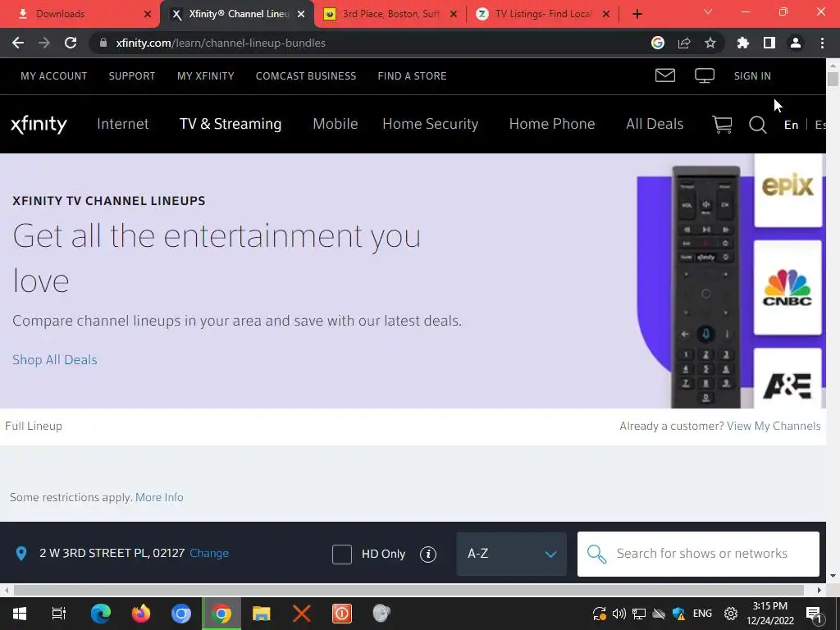Click the epix channel logo tile

click(788, 189)
